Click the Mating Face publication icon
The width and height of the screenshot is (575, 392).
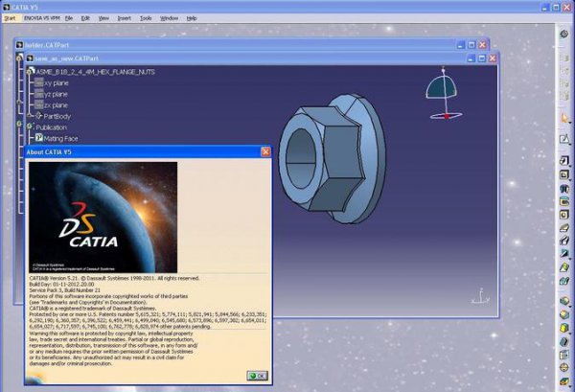pyautogui.click(x=39, y=137)
